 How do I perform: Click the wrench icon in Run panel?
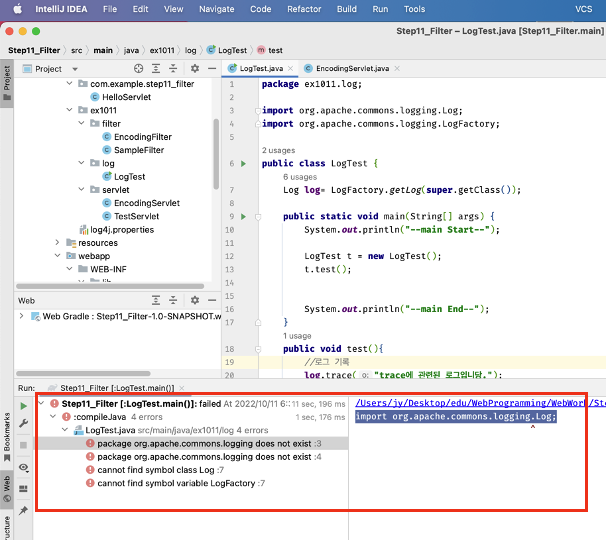tap(24, 424)
